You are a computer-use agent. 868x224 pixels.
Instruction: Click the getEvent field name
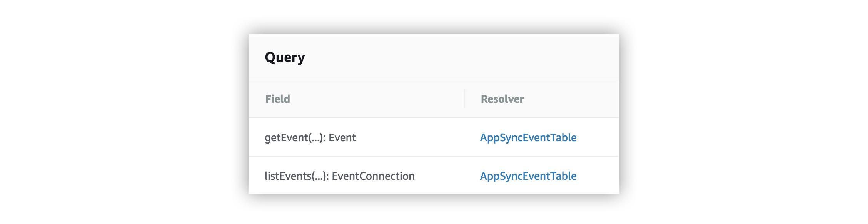[x=286, y=138]
